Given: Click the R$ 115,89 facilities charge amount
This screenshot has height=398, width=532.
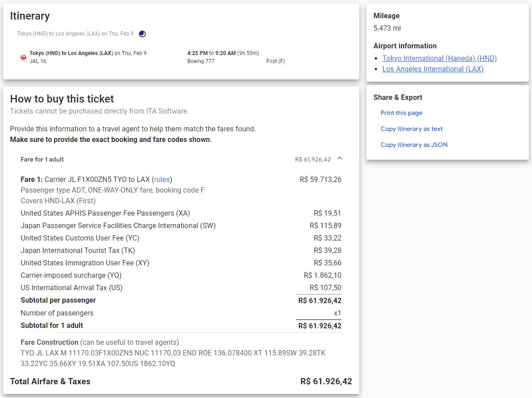Looking at the screenshot, I should [x=326, y=226].
